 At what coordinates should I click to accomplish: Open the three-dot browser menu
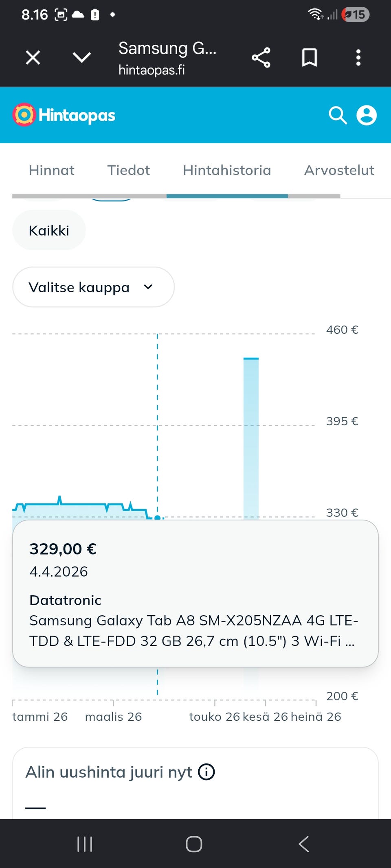click(x=358, y=57)
